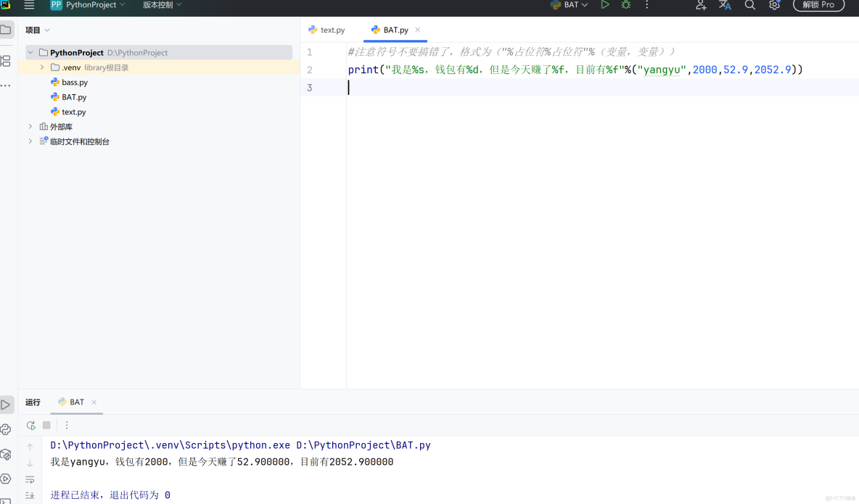The width and height of the screenshot is (859, 504).
Task: Toggle soft-wrap in the run console
Action: (30, 479)
